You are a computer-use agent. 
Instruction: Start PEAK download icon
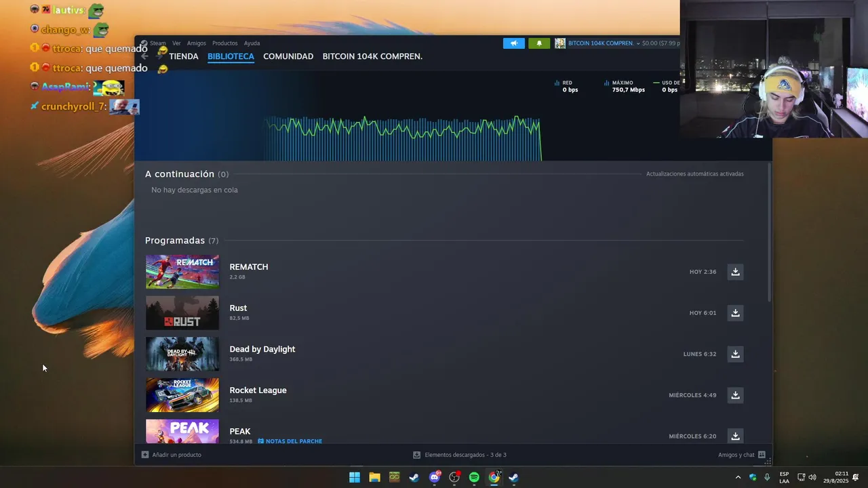click(735, 436)
